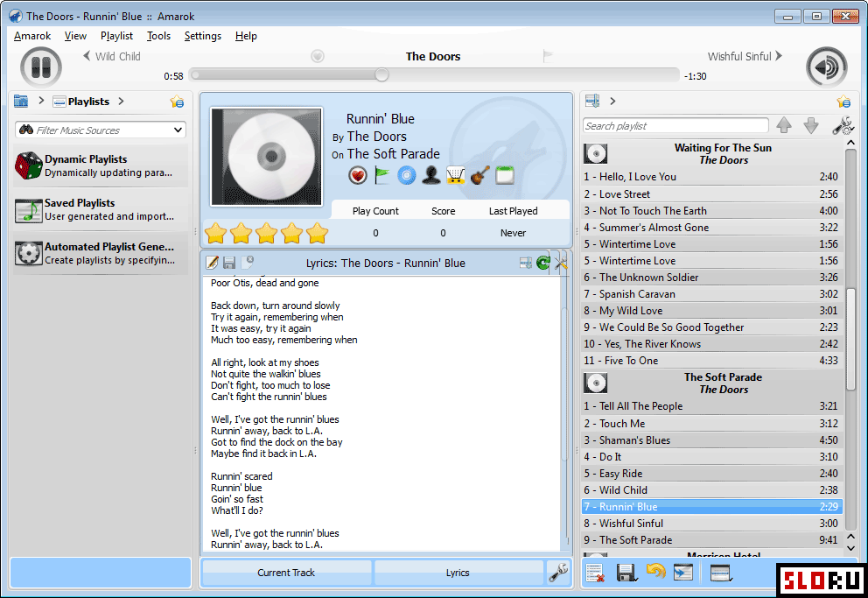Image resolution: width=868 pixels, height=598 pixels.
Task: Open the Settings menu
Action: tap(203, 36)
